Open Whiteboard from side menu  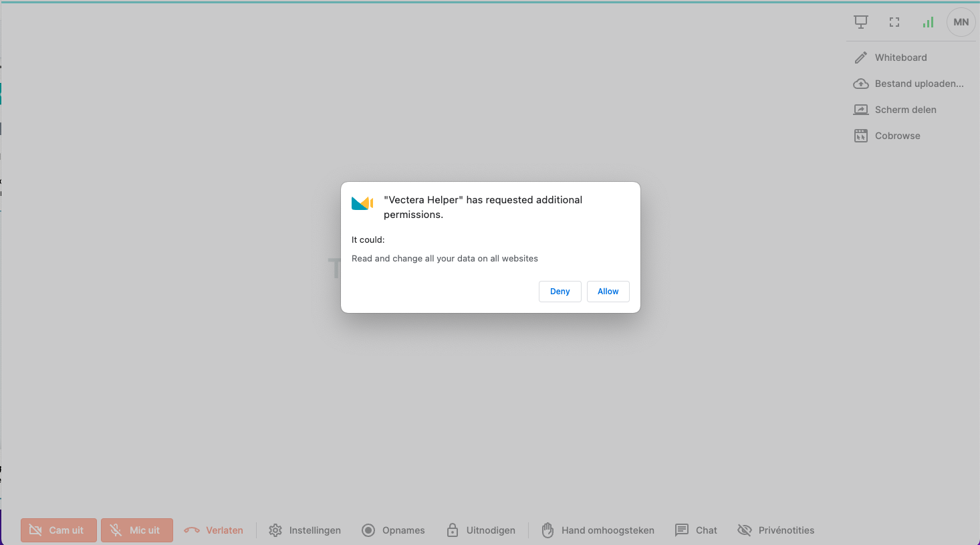tap(900, 58)
